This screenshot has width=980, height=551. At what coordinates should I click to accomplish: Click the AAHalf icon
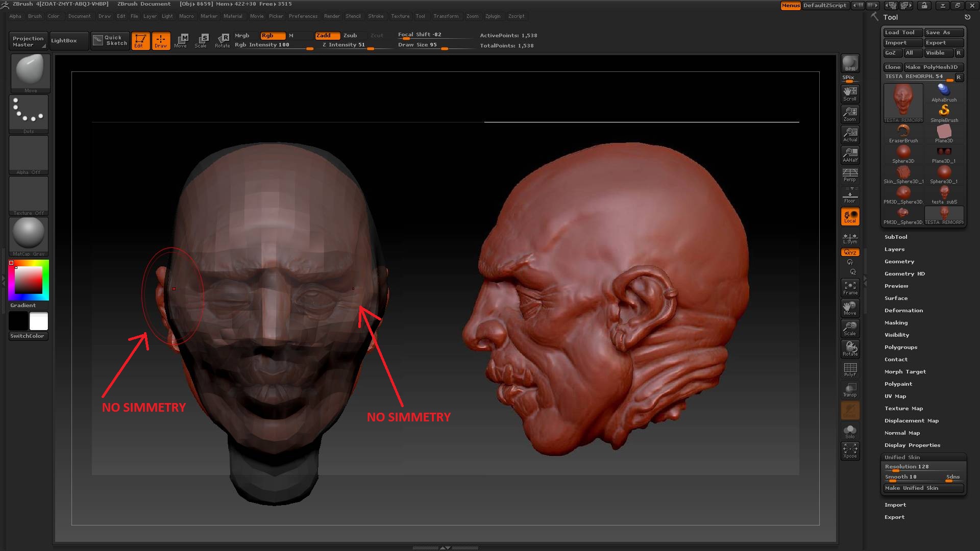850,155
